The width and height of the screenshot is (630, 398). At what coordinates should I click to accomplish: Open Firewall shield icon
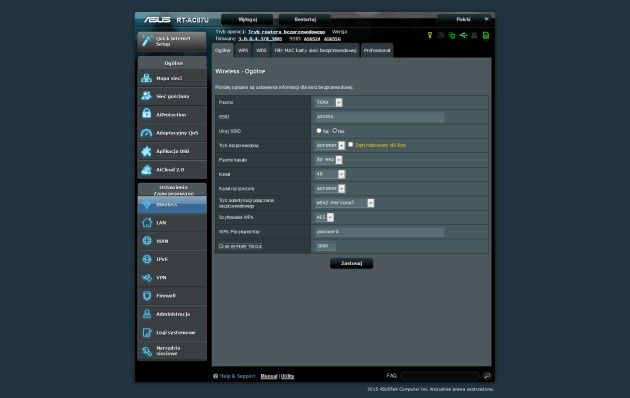point(147,296)
